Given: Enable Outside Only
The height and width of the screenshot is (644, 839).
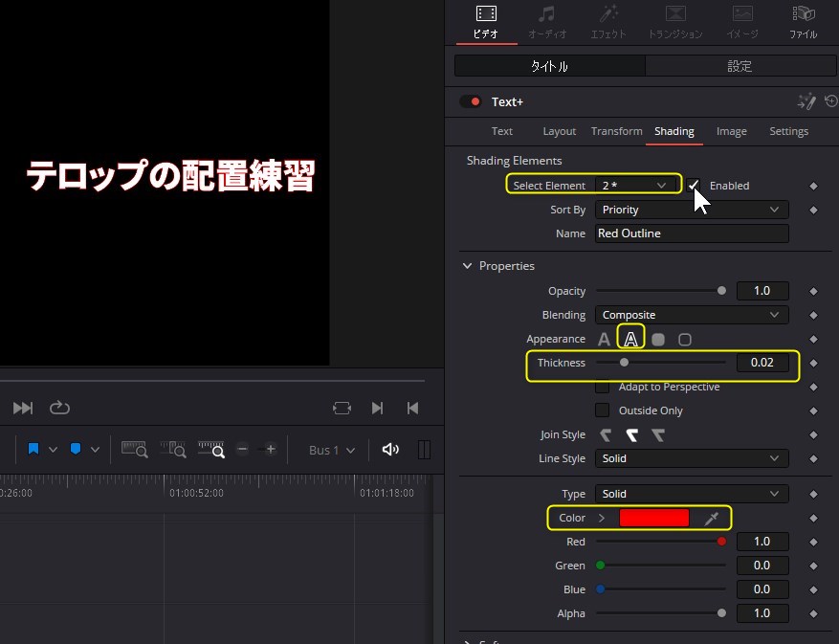Looking at the screenshot, I should click(602, 411).
